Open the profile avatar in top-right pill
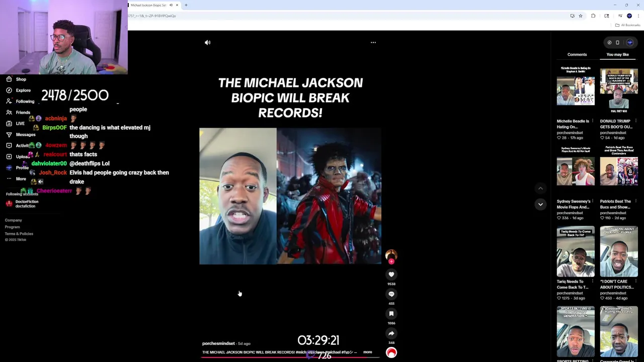This screenshot has width=644, height=362. click(629, 42)
